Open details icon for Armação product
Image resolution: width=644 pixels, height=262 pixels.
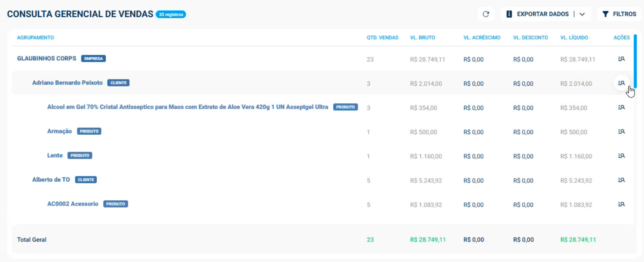click(621, 132)
